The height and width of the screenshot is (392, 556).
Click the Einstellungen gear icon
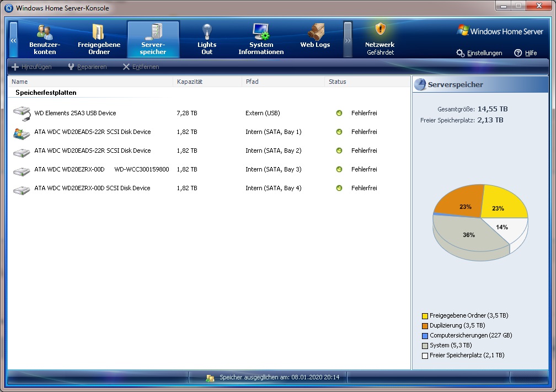tap(460, 53)
